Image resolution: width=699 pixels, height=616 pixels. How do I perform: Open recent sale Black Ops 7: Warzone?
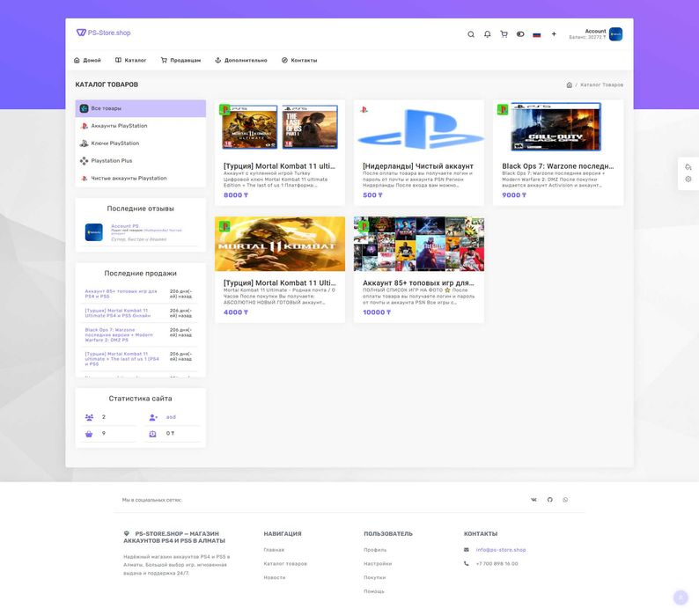119,334
